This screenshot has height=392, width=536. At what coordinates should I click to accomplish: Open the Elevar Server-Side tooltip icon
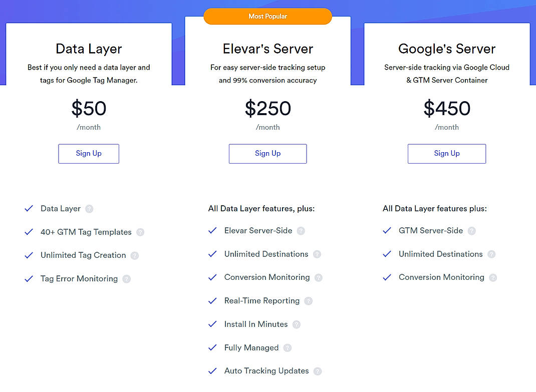(301, 231)
